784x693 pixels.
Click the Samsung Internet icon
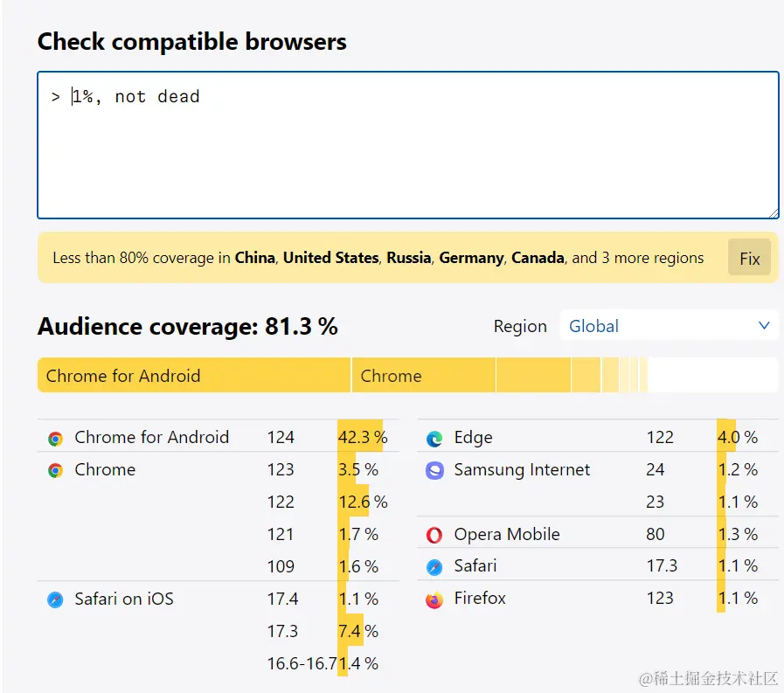[x=434, y=470]
